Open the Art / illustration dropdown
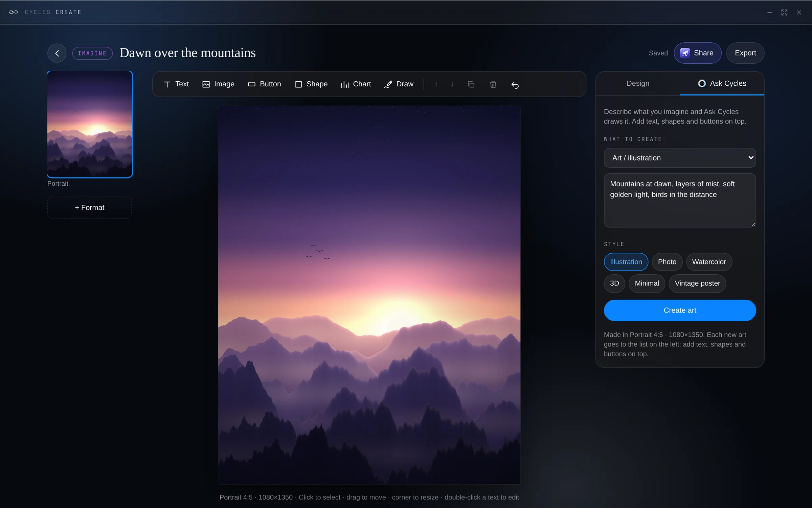This screenshot has width=812, height=508. (680, 158)
